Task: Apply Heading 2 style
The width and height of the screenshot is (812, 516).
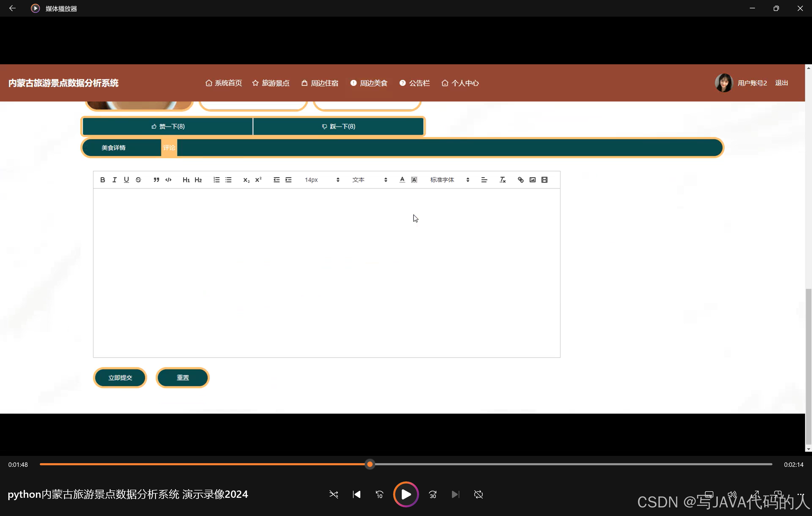Action: 198,180
